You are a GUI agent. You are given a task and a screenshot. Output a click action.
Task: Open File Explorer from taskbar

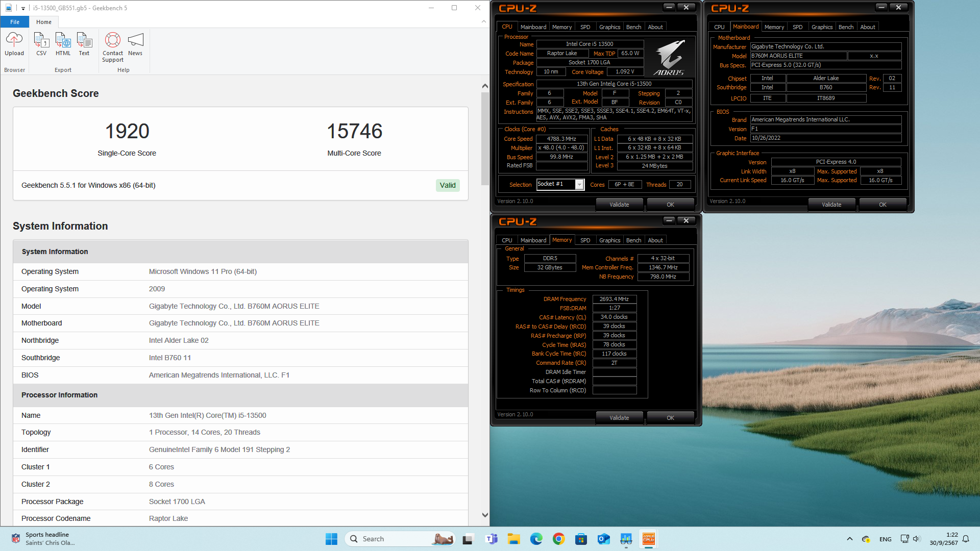(x=513, y=539)
